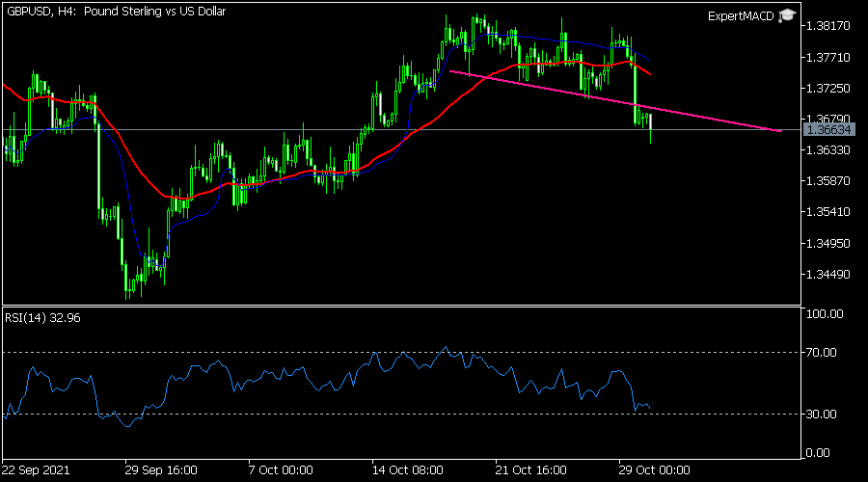
Task: Click the GBPUSD, H4 chart title
Action: point(117,11)
